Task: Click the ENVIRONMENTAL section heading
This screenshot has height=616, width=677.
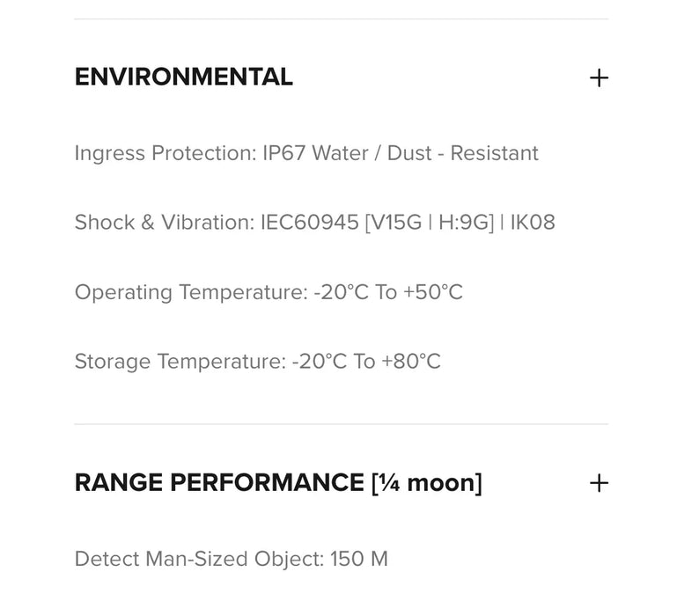Action: [x=183, y=77]
